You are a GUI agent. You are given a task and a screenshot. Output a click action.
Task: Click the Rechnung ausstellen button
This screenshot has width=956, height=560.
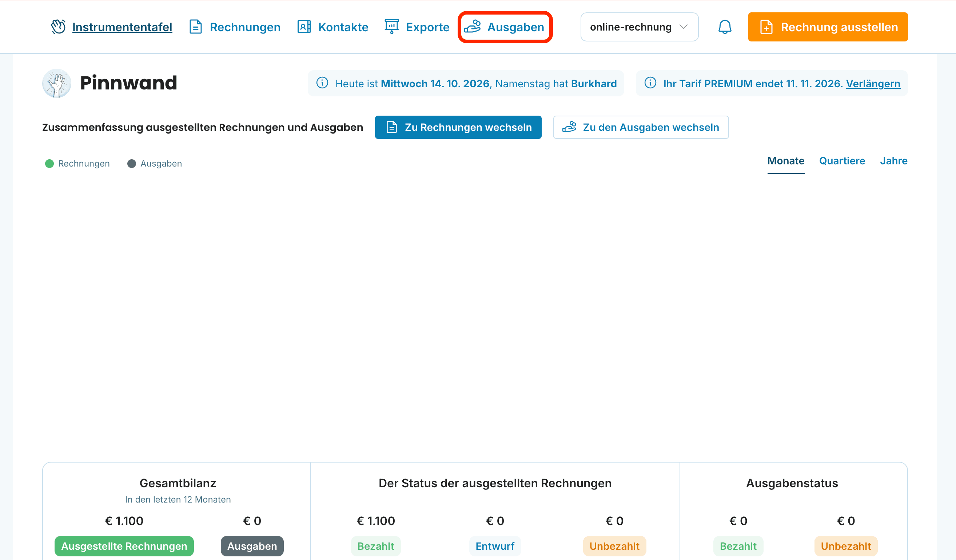pyautogui.click(x=828, y=27)
